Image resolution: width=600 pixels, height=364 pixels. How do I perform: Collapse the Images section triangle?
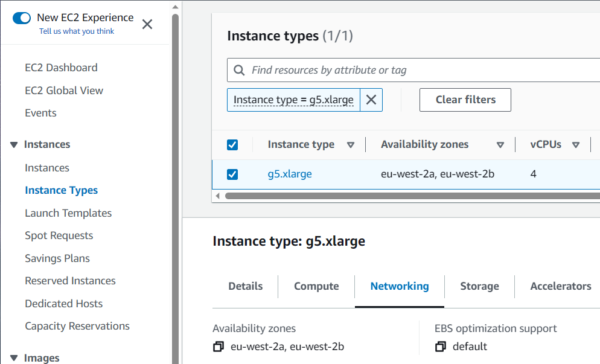point(14,358)
